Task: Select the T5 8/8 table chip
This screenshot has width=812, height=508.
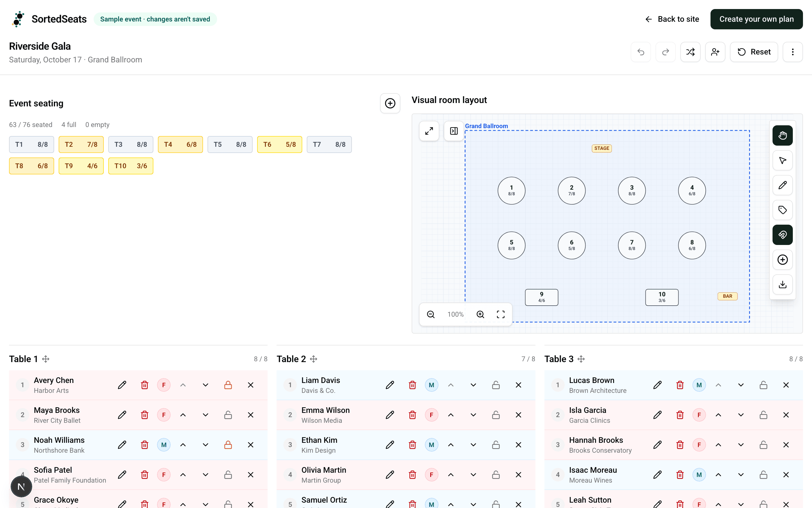Action: 230,144
